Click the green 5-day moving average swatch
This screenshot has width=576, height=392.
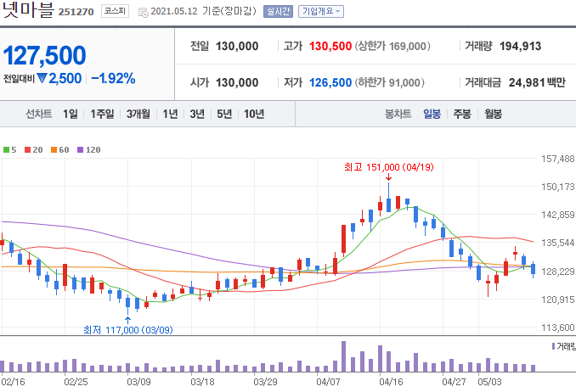(6, 149)
